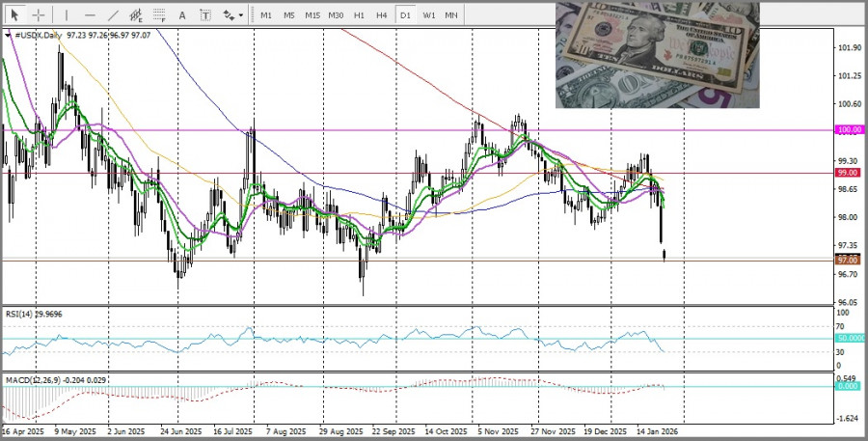
Task: Toggle the M15 timeframe
Action: point(312,15)
